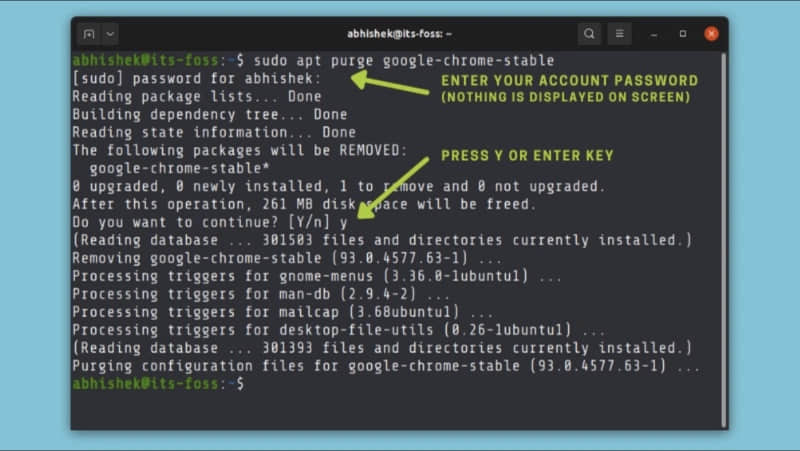Click the title text abhishek@its-foss
The image size is (800, 451).
[399, 34]
